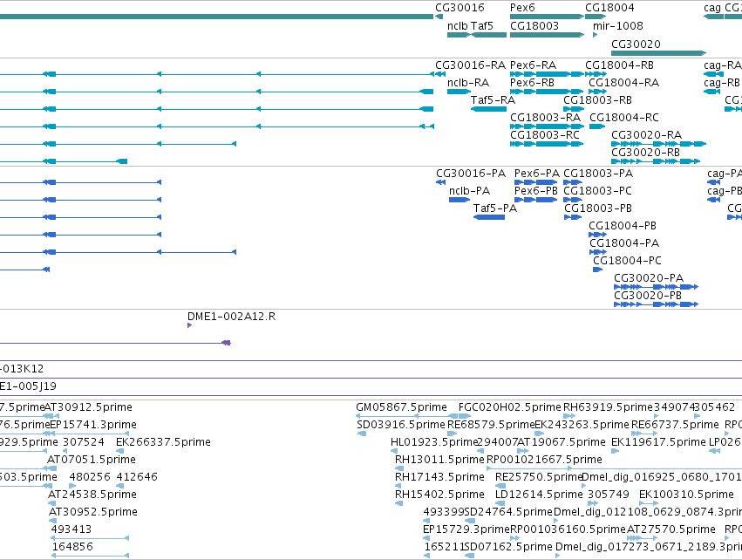742x560 pixels.
Task: Click the CG18004-RB transcript label
Action: [619, 65]
